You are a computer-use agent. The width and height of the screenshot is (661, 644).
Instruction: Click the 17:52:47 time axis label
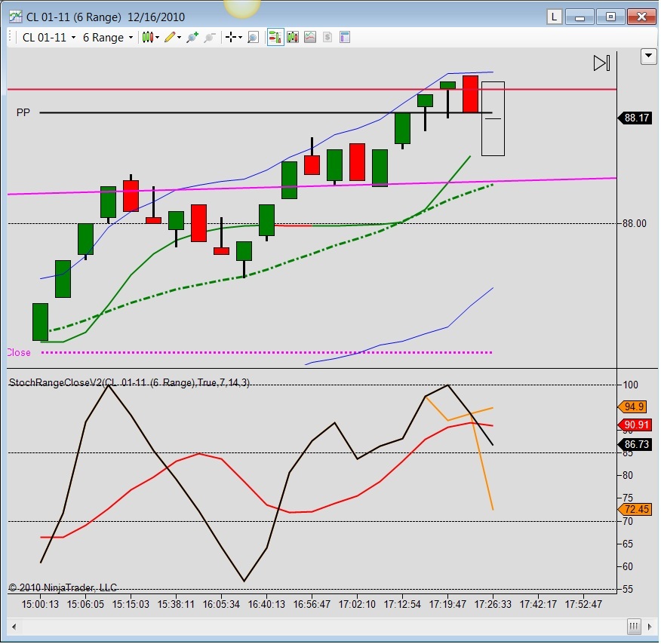[583, 605]
